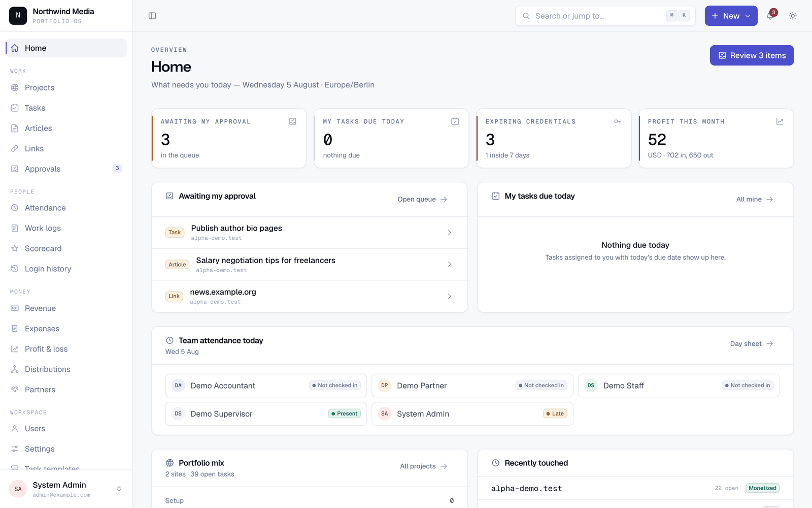Select Demo Partner attendance card
Image resolution: width=812 pixels, height=508 pixels.
pyautogui.click(x=472, y=386)
